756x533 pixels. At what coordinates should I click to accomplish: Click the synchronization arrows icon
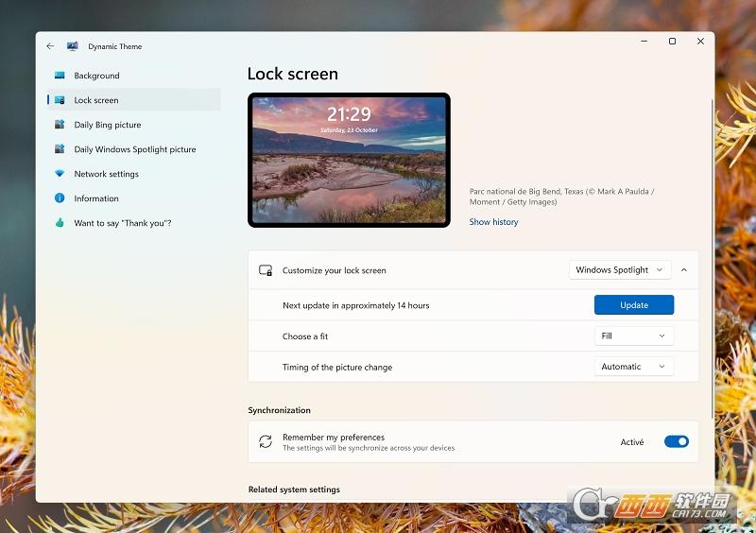(x=266, y=441)
